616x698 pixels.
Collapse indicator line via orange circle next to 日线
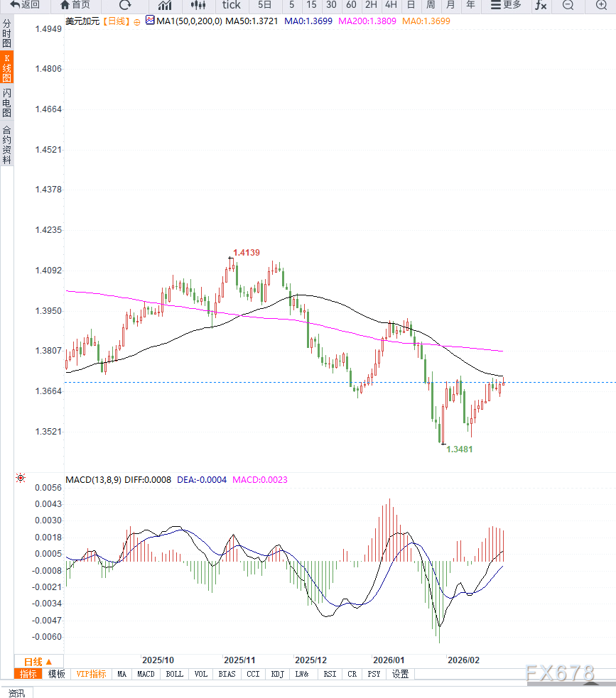pos(137,21)
